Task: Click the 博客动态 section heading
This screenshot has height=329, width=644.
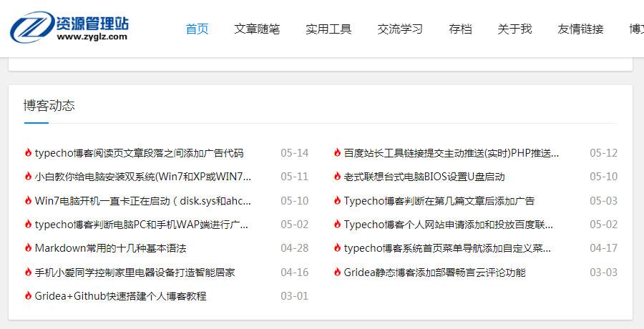Action: (x=49, y=105)
